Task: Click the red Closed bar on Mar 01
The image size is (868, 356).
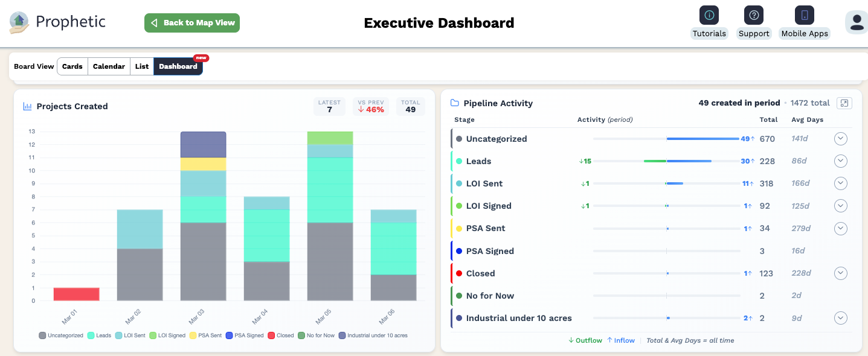Action: [x=77, y=294]
